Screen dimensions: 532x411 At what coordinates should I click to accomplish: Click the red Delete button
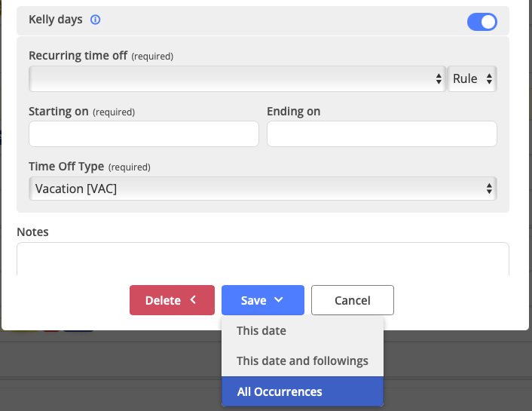coord(172,300)
